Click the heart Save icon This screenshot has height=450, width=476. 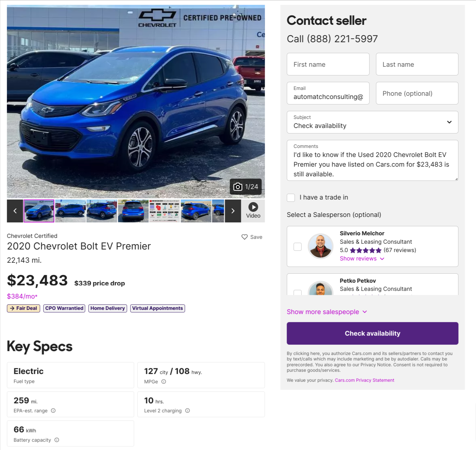[x=244, y=237]
